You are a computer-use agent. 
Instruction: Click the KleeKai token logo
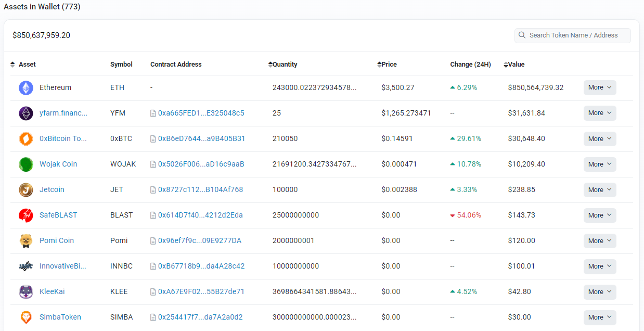tap(26, 292)
